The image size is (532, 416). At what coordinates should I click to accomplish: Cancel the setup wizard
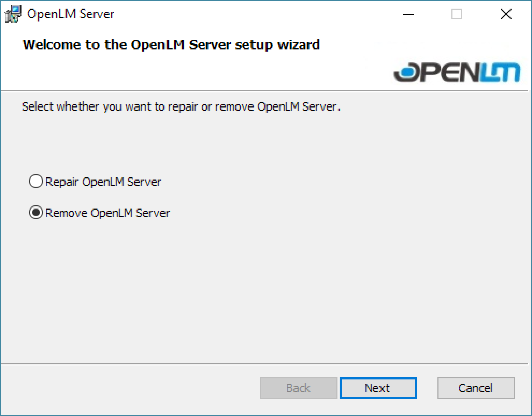click(476, 388)
